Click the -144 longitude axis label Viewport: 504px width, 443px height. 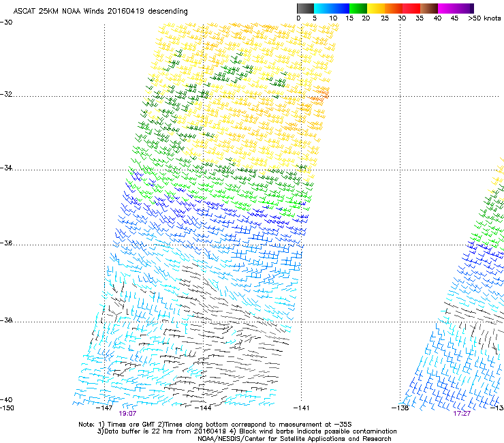point(203,408)
